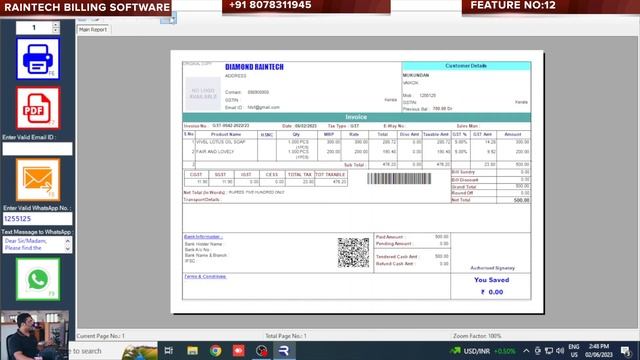Open the notification center icon
640x360 pixels.
pos(625,351)
